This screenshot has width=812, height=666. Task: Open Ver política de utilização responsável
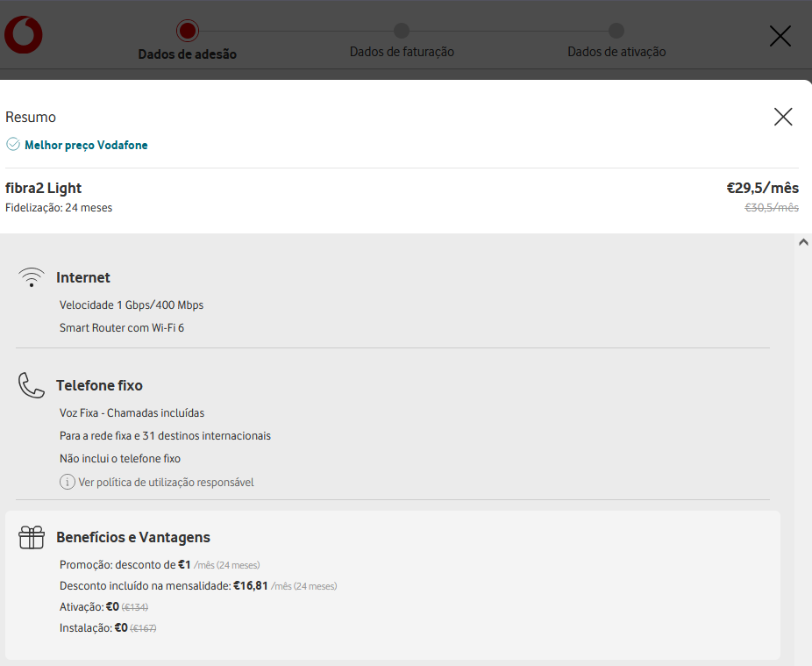click(167, 483)
